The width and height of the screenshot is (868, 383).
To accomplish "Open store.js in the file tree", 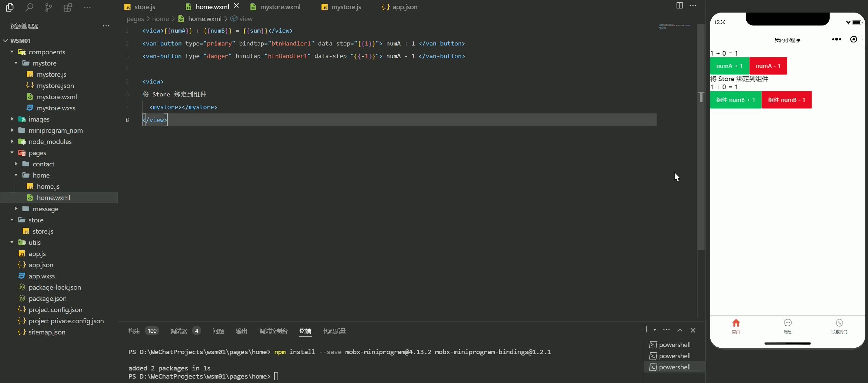I will click(43, 231).
